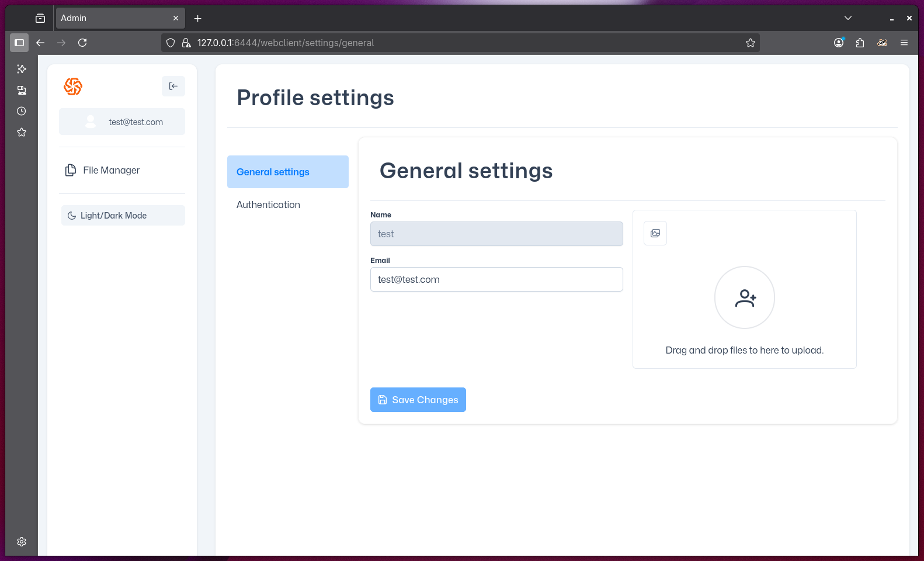
Task: Click the add-user avatar upload circle
Action: click(x=745, y=297)
